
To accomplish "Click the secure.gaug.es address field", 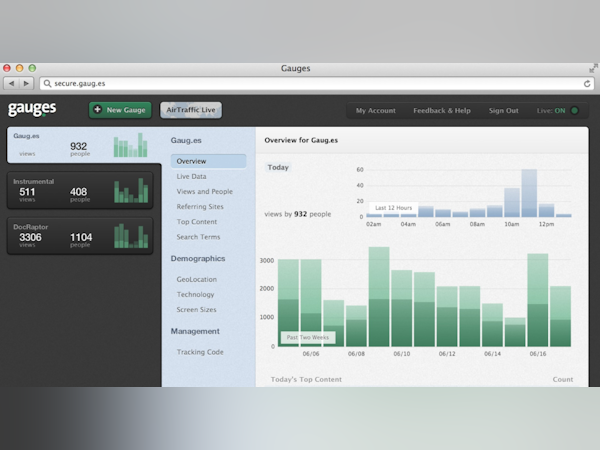I will 316,83.
